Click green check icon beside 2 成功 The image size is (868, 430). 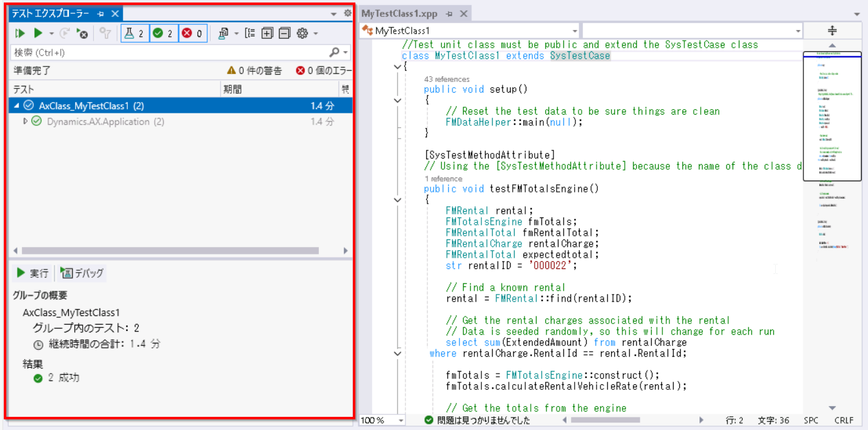coord(38,378)
